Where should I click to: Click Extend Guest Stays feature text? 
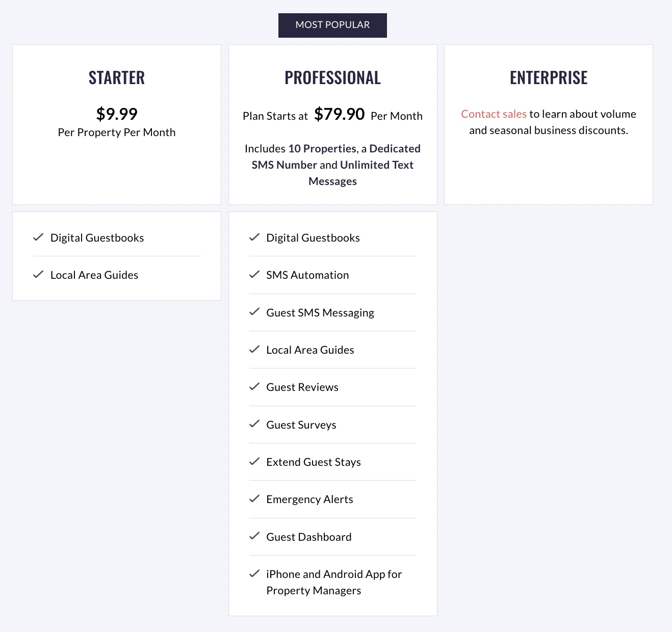point(314,462)
